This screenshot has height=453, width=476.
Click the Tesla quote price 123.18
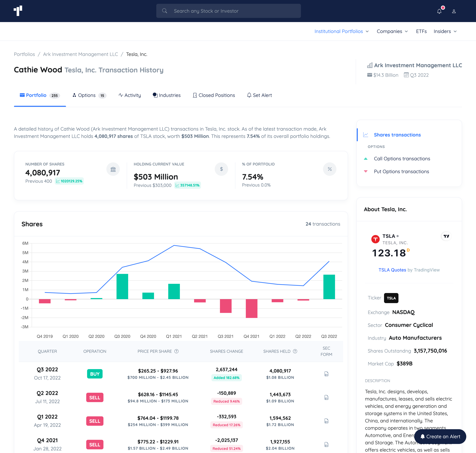click(389, 253)
